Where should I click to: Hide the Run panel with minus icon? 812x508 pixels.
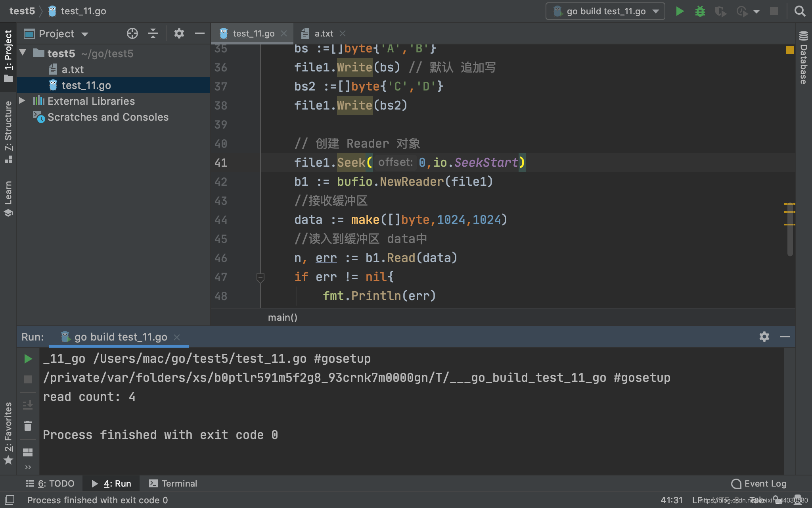pyautogui.click(x=785, y=337)
